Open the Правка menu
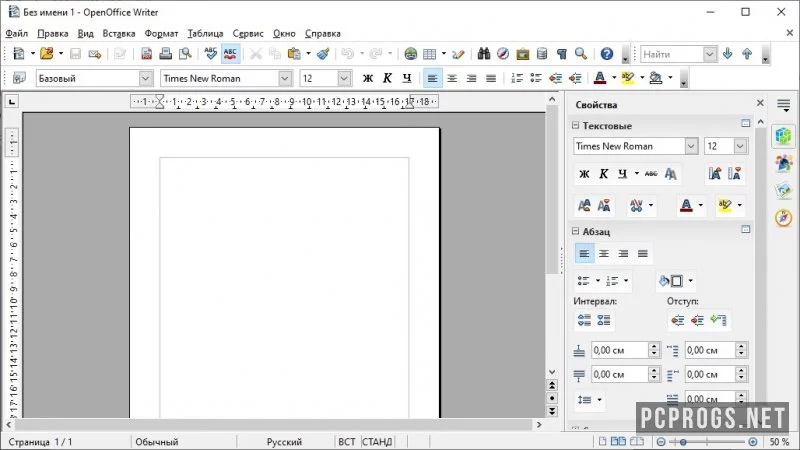Image resolution: width=800 pixels, height=450 pixels. pos(53,34)
